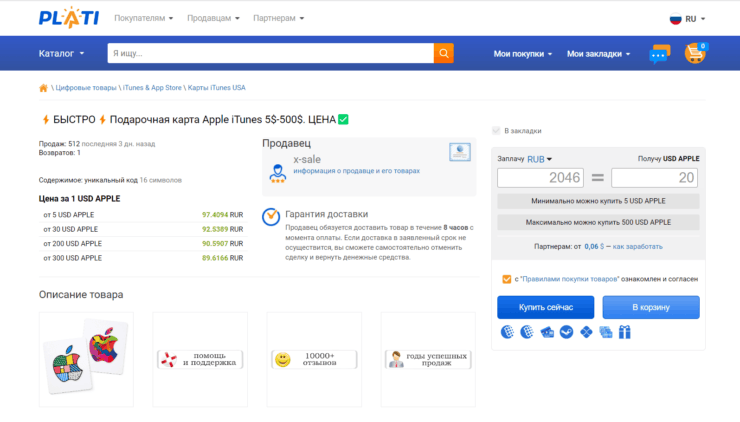
Task: Click the price 89.6166 RUR
Action: [x=222, y=258]
